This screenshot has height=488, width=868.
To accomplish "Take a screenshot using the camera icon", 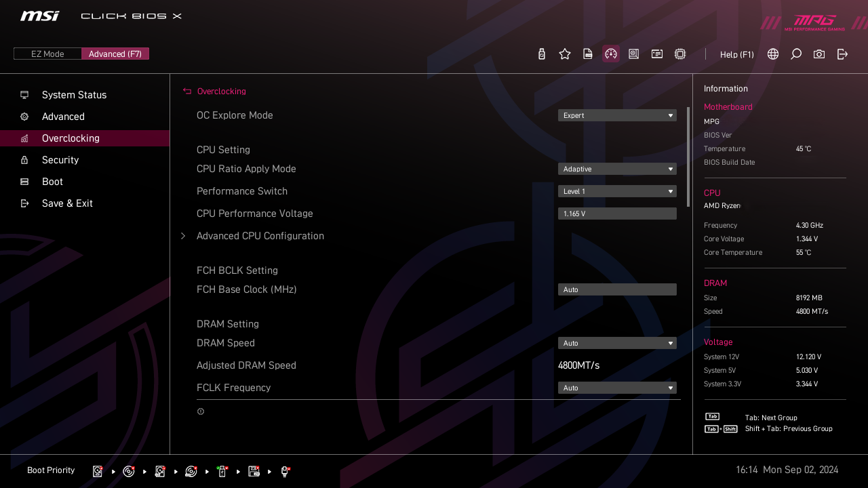I will [819, 54].
